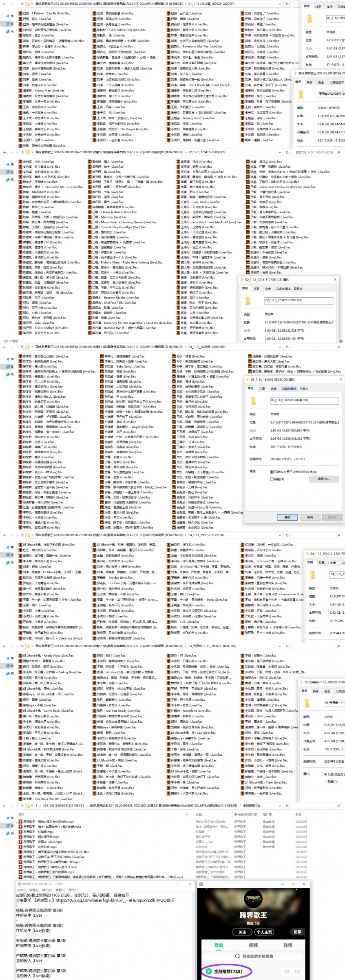This screenshot has width=345, height=980.
Task: Toggle 只读 checkbox in 03_1-13_180505-0804(109) properties
Action: tap(272, 472)
